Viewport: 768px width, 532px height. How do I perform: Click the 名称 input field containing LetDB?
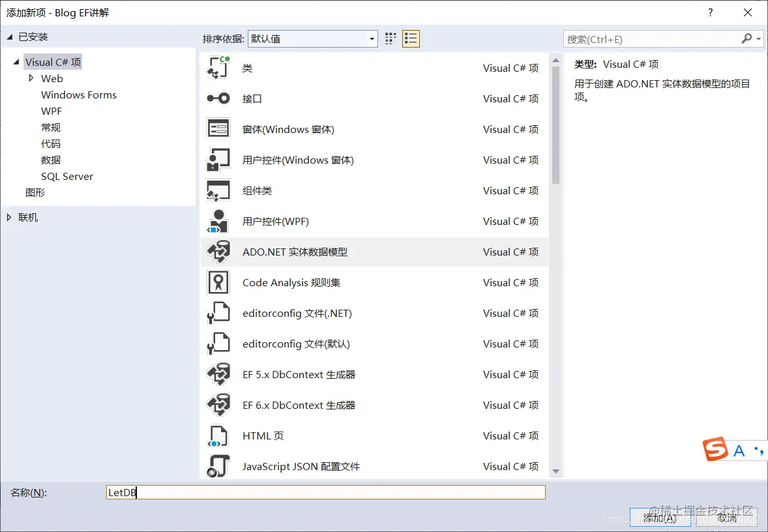point(326,492)
